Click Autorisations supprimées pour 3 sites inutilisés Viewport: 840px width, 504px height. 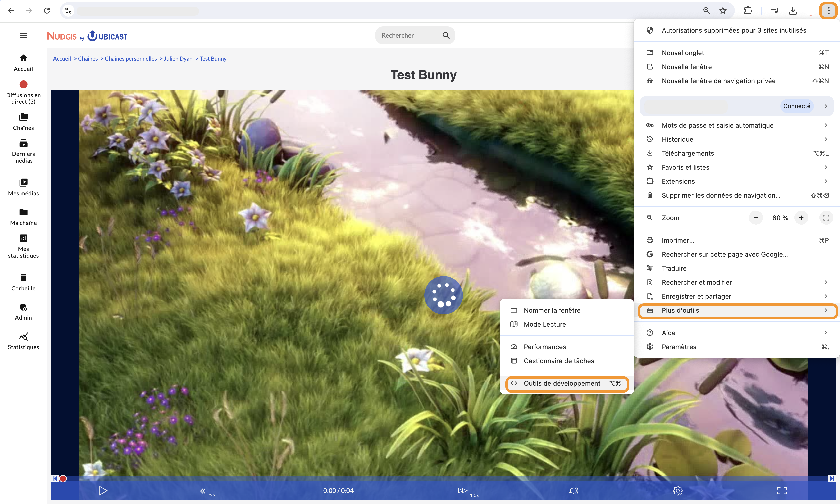point(737,30)
